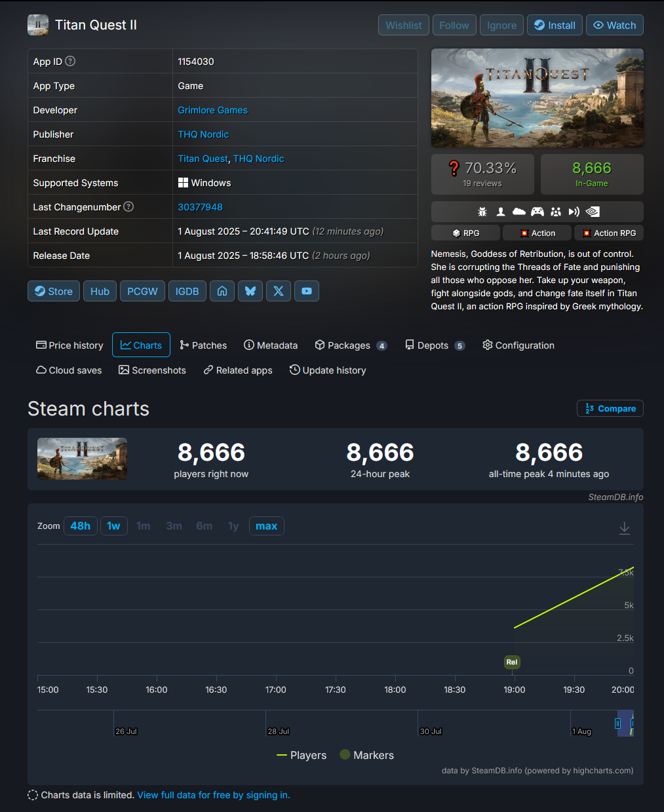The image size is (664, 812).
Task: Open THQ Nordic franchise link
Action: pos(258,159)
